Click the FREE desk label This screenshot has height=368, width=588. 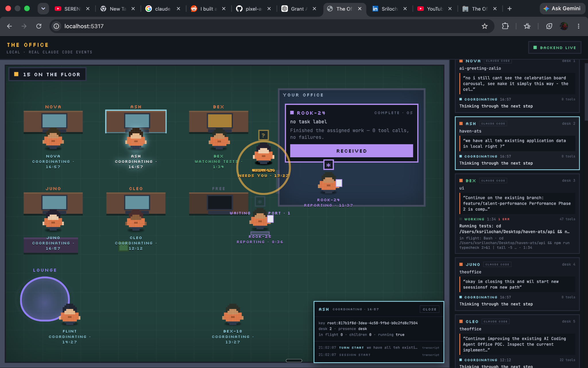pyautogui.click(x=218, y=189)
